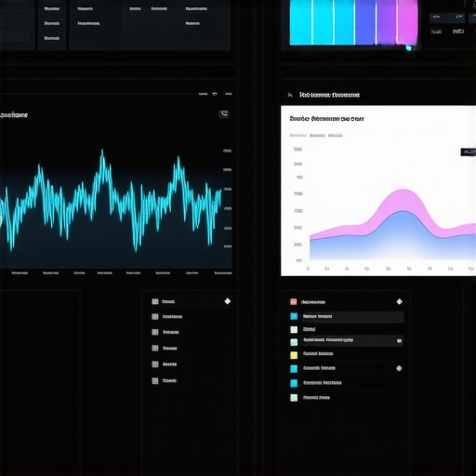Click the yellow swatch in the legend list
476x476 pixels.
[294, 355]
